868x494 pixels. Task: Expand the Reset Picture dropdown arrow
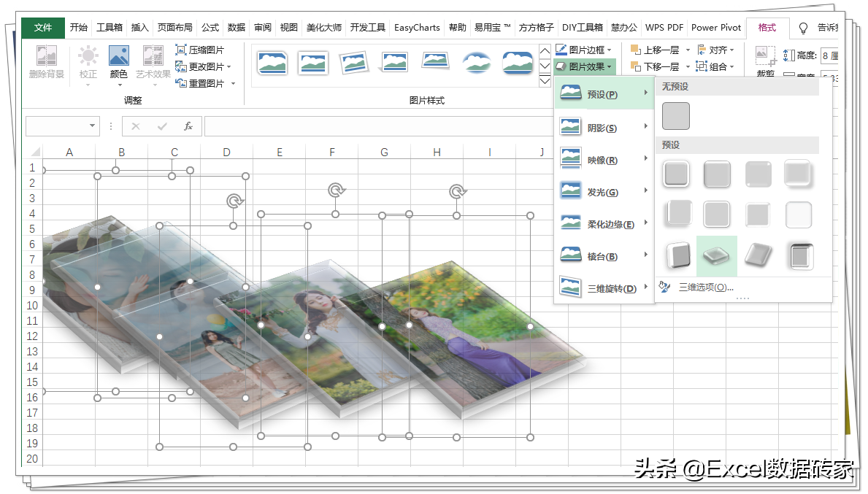(x=233, y=83)
